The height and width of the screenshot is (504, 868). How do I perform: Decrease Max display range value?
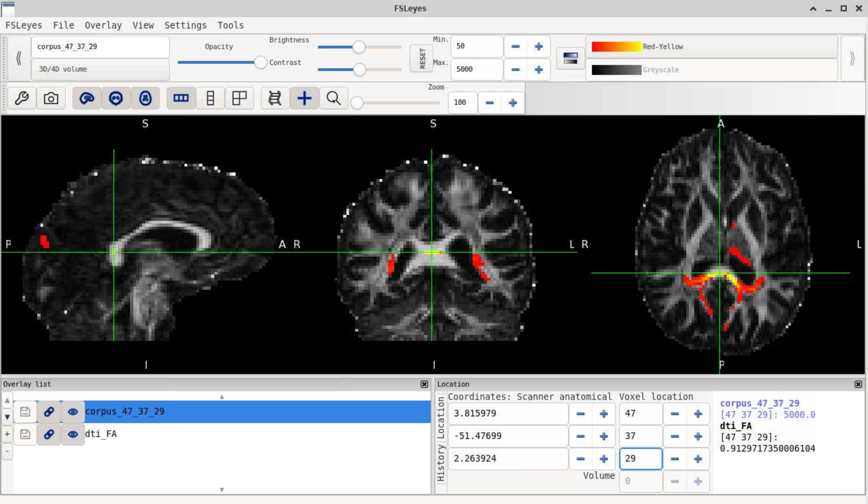(x=515, y=70)
